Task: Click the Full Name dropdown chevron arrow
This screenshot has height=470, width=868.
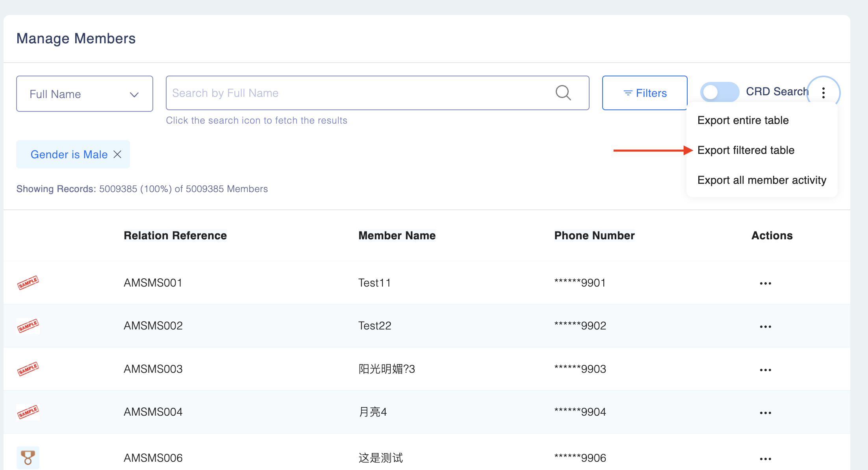Action: coord(134,94)
